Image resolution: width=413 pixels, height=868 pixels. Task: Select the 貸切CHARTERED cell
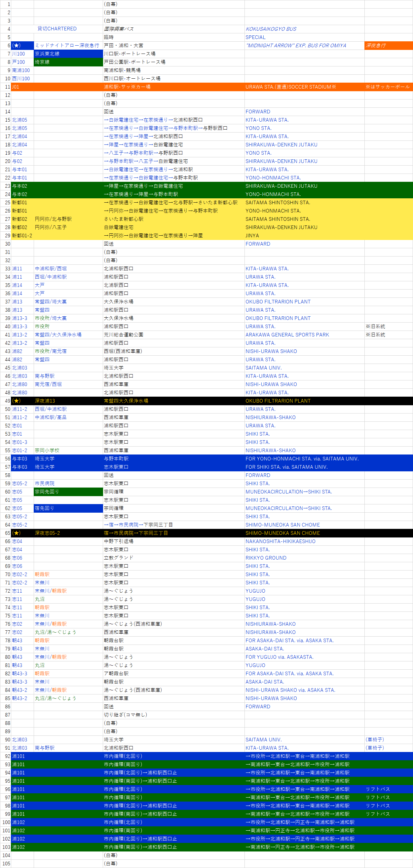pos(57,29)
